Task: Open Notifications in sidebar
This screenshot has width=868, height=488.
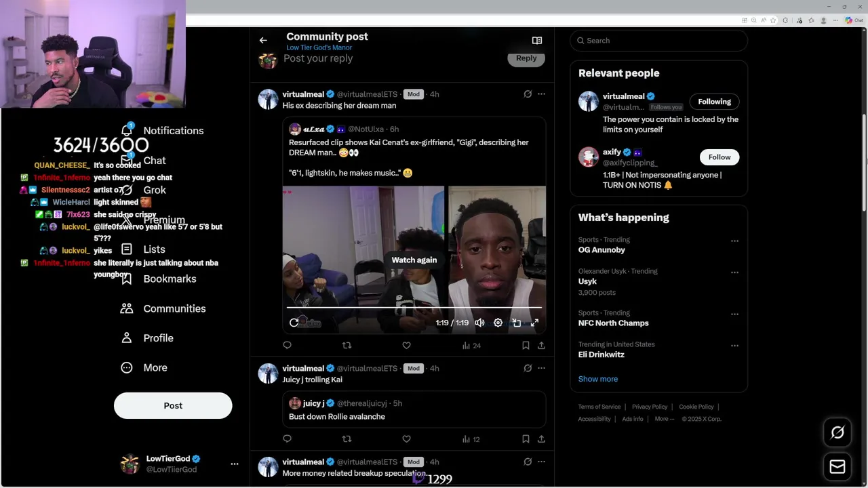Action: pyautogui.click(x=162, y=131)
